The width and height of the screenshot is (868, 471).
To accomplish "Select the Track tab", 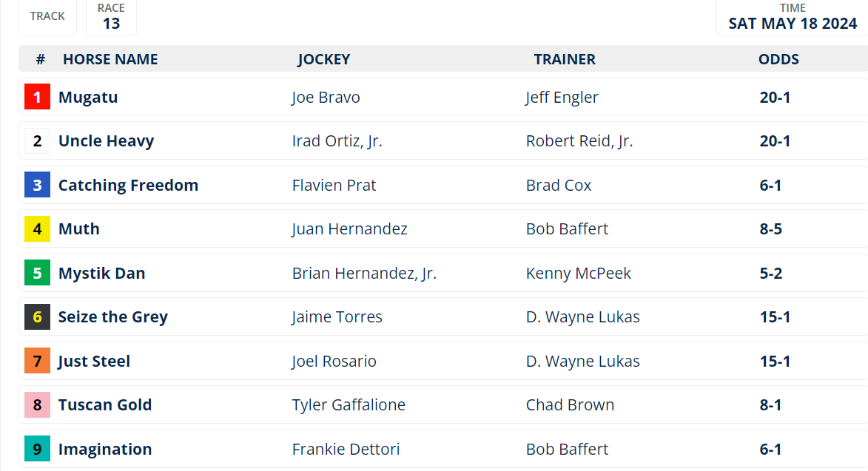I will click(x=47, y=16).
